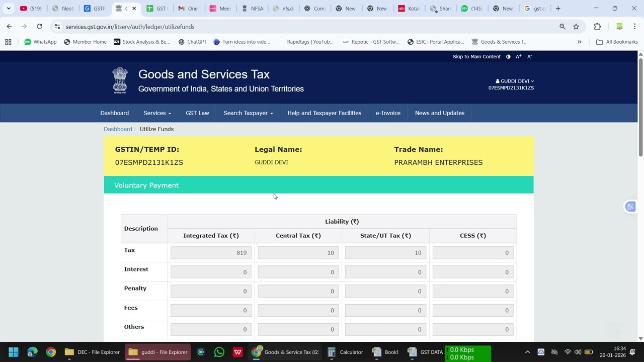Toggle the high contrast icon near Skip to Main Content

508,57
